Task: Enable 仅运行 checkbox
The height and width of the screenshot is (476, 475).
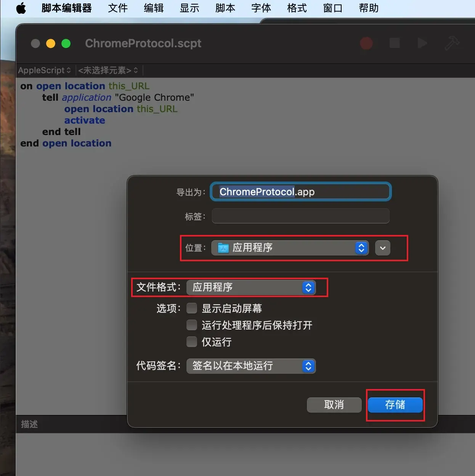Action: pos(192,342)
